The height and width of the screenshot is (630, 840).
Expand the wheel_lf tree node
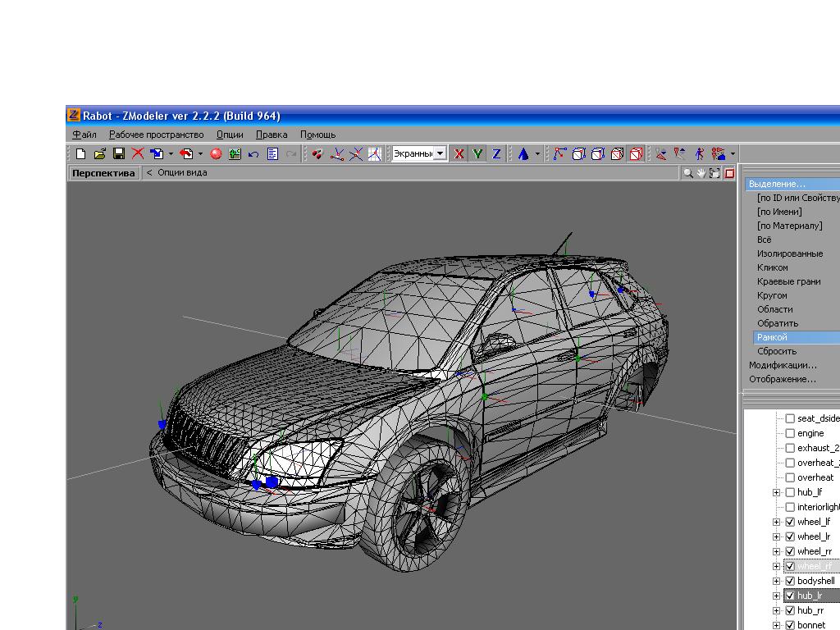tap(776, 522)
